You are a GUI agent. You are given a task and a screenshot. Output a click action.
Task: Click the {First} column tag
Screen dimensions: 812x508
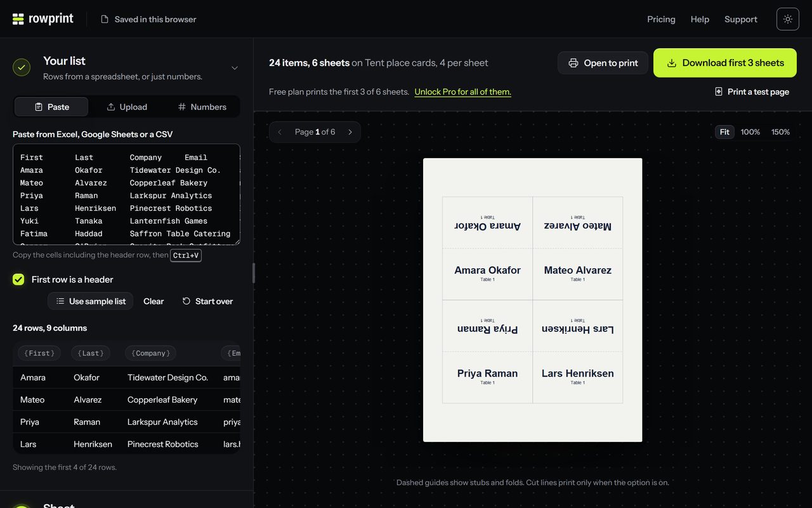[x=39, y=353]
